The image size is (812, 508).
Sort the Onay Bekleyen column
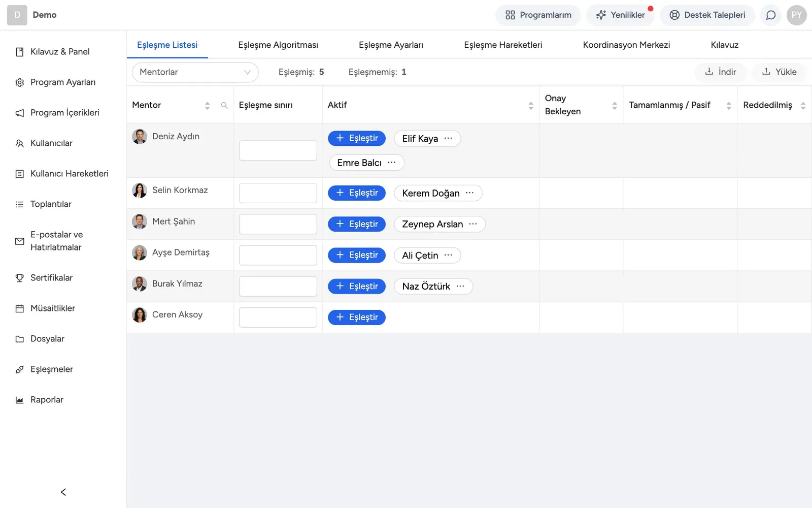[615, 105]
